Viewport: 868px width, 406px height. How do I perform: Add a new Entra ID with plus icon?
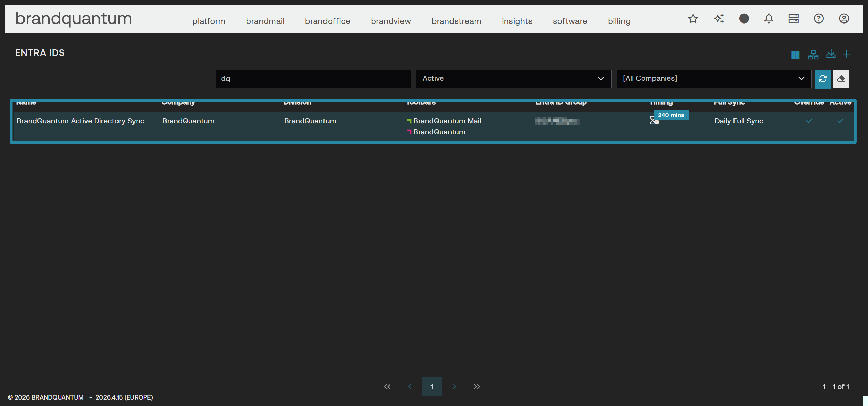(x=847, y=54)
